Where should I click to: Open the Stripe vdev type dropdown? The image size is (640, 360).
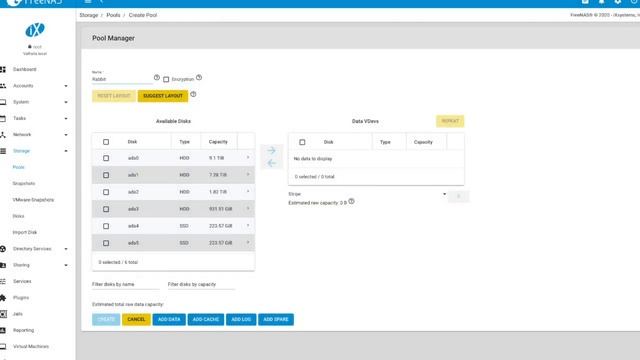(367, 194)
